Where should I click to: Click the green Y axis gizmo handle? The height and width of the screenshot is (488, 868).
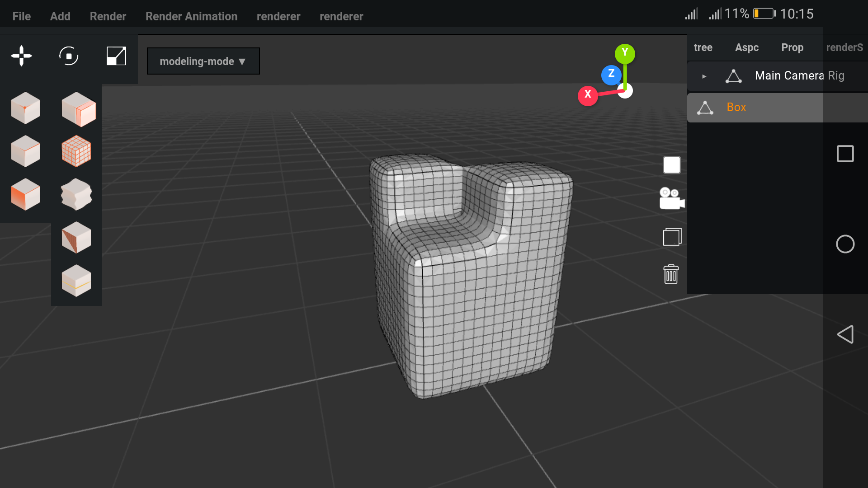625,53
